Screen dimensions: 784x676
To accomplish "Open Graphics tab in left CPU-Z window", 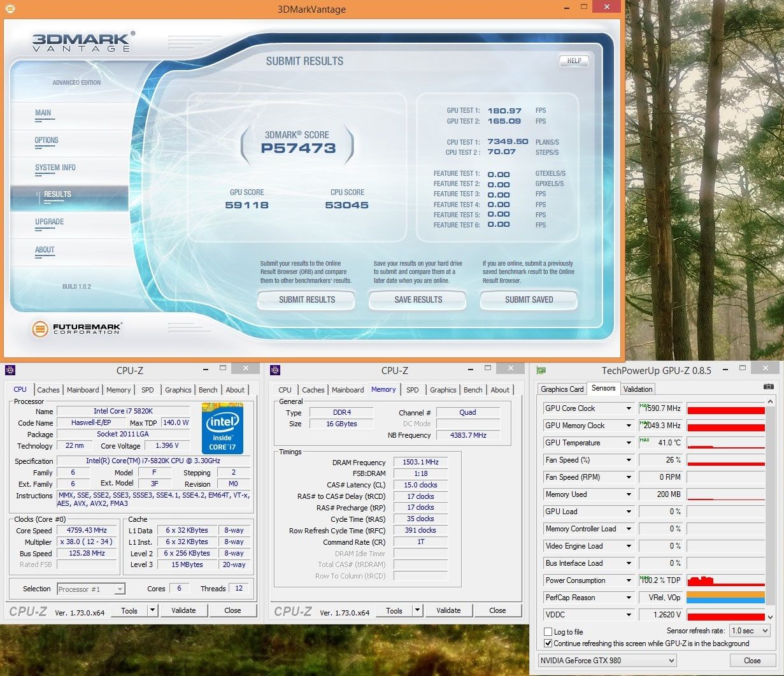I will coord(178,390).
